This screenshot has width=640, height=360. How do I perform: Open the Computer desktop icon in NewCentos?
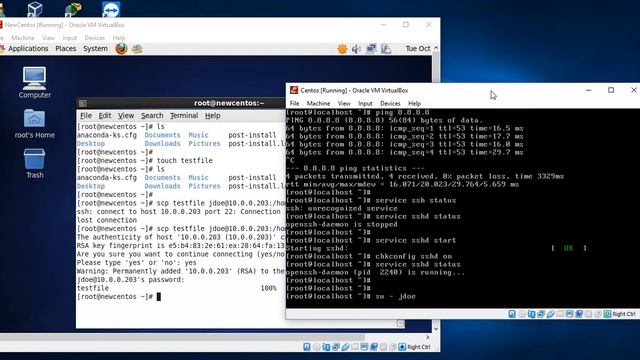tap(34, 83)
